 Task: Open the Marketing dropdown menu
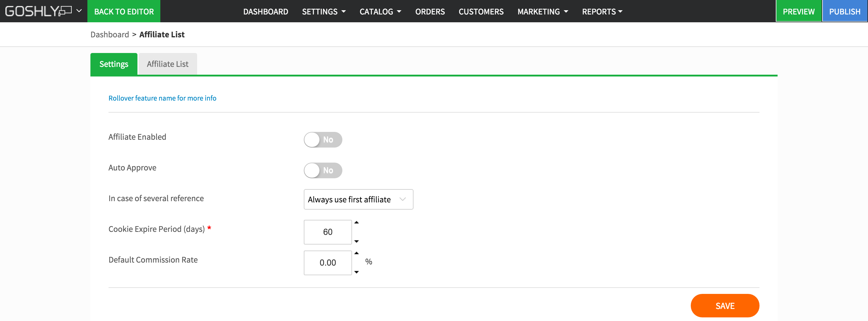[542, 11]
